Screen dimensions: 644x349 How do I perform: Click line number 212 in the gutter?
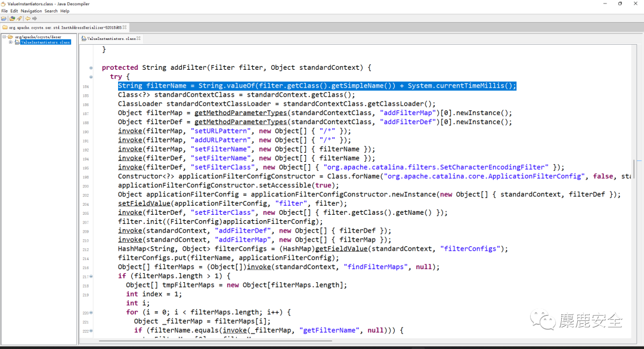pyautogui.click(x=85, y=249)
